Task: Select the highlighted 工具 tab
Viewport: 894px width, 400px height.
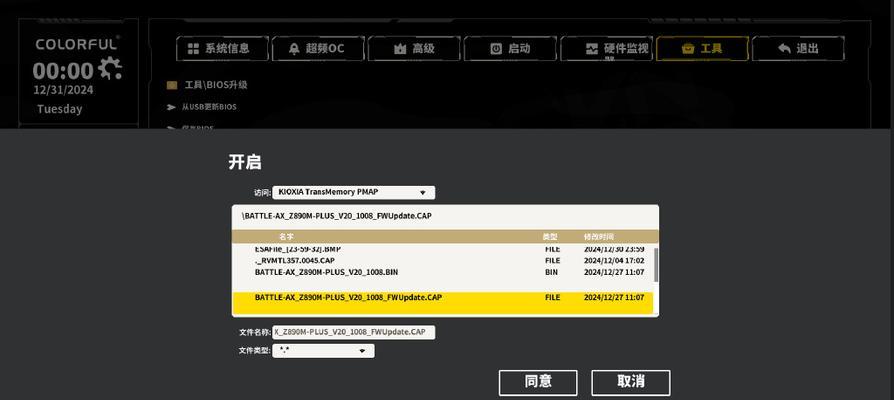Action: coord(702,48)
